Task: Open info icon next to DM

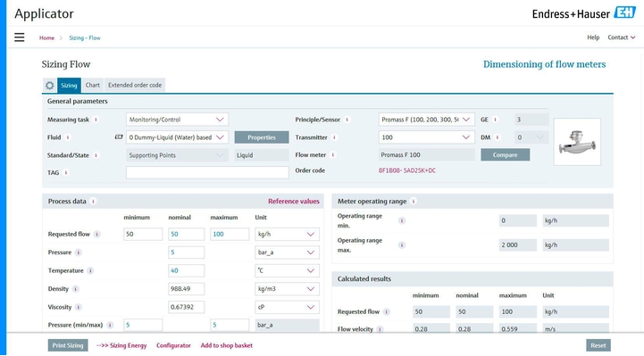Action: (x=498, y=137)
